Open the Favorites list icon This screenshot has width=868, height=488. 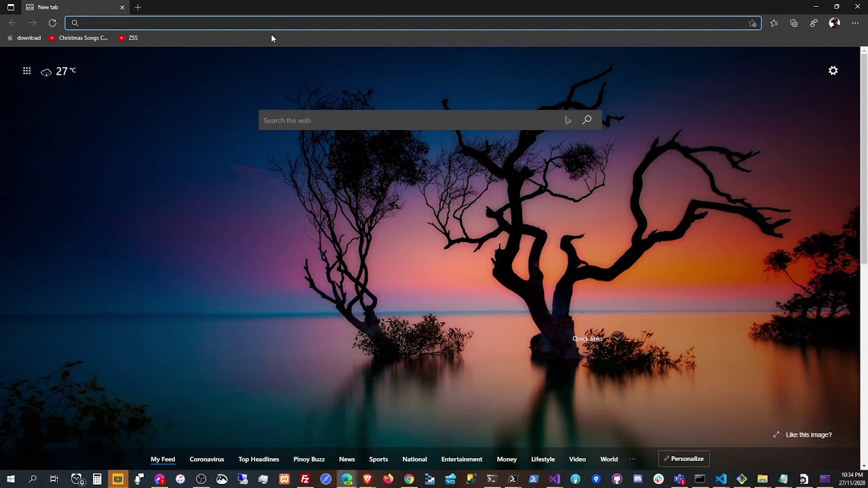tap(774, 23)
